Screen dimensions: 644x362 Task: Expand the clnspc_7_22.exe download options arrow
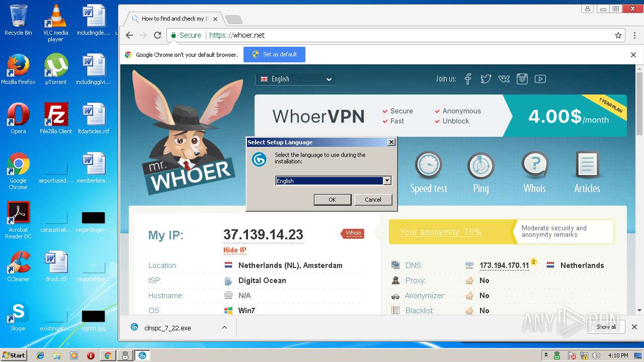click(x=224, y=327)
